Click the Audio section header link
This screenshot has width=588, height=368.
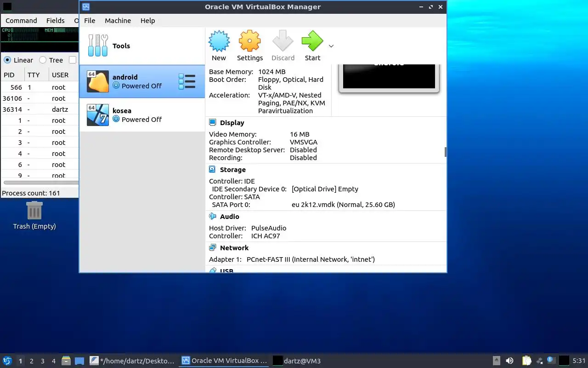tap(230, 217)
